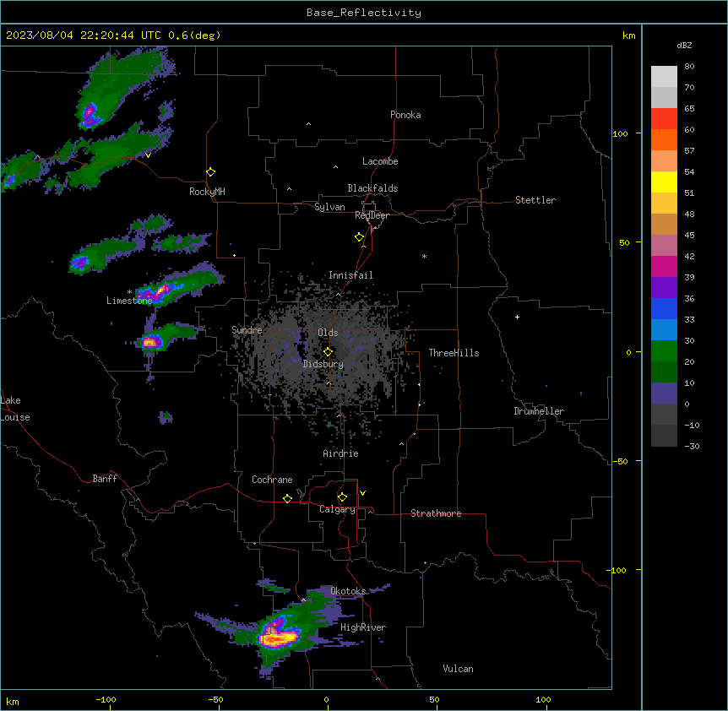Click the vertical-axis tick label -50
728x711 pixels.
(620, 461)
